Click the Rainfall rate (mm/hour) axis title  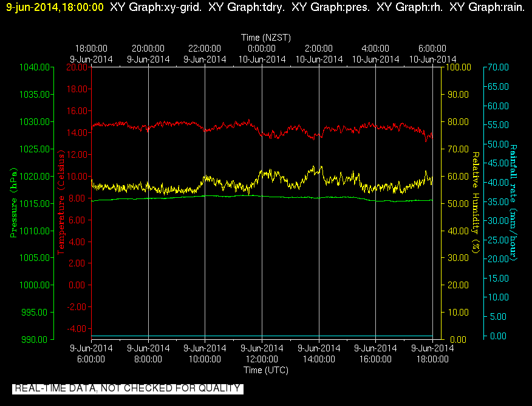tap(513, 203)
